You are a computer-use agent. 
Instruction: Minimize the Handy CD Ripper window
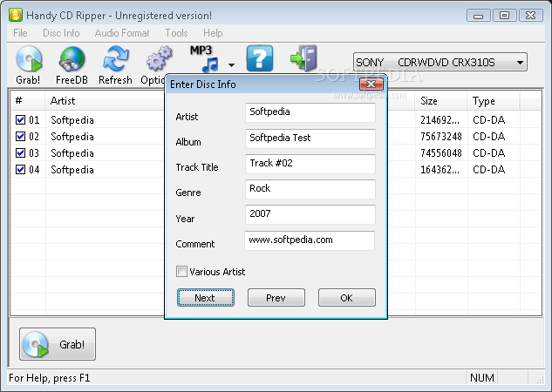coord(478,16)
